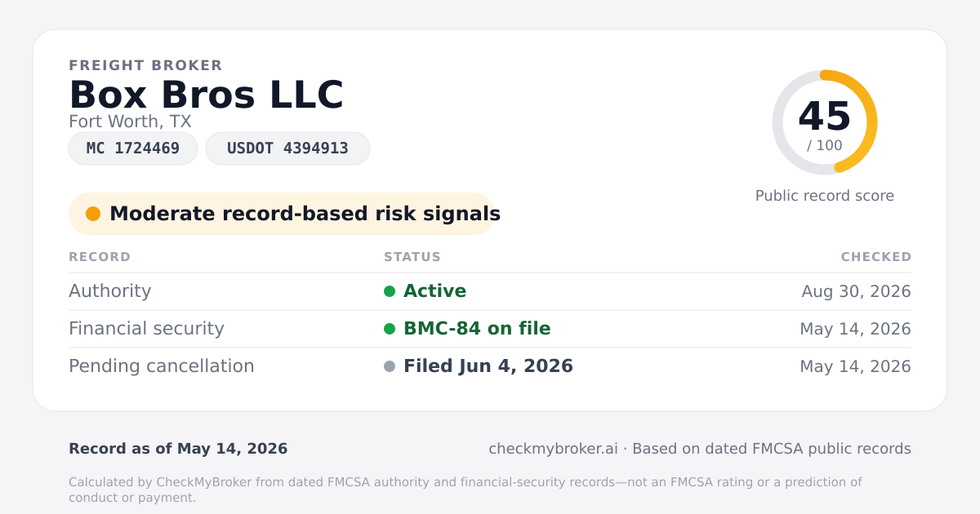Open the checkmybroker.ai link in footer
Viewport: 980px width, 514px height.
(x=553, y=449)
